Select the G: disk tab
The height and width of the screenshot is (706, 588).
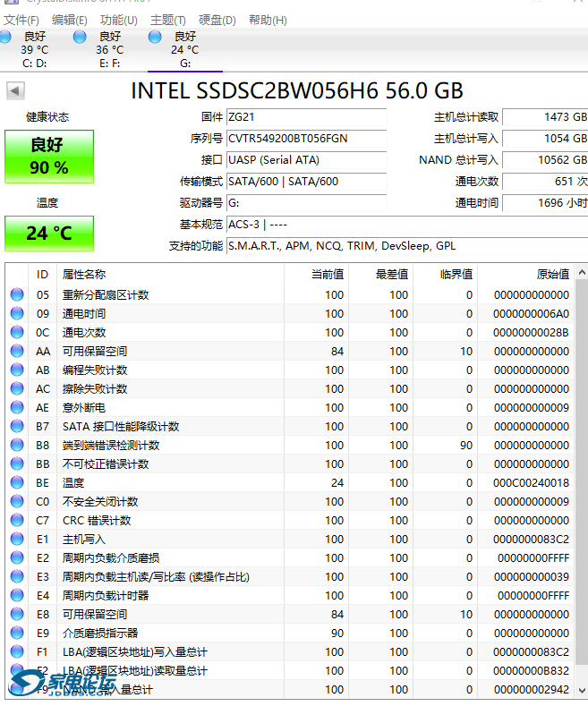point(185,49)
